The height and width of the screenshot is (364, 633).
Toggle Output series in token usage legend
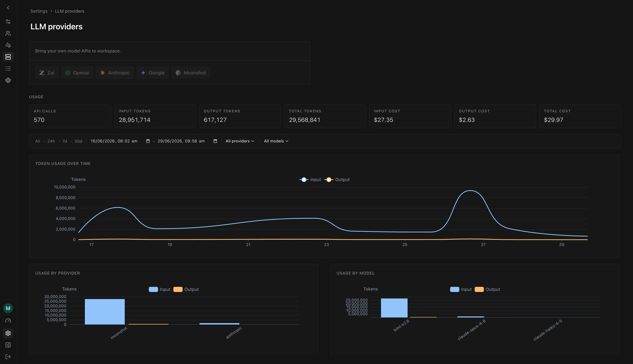[337, 179]
